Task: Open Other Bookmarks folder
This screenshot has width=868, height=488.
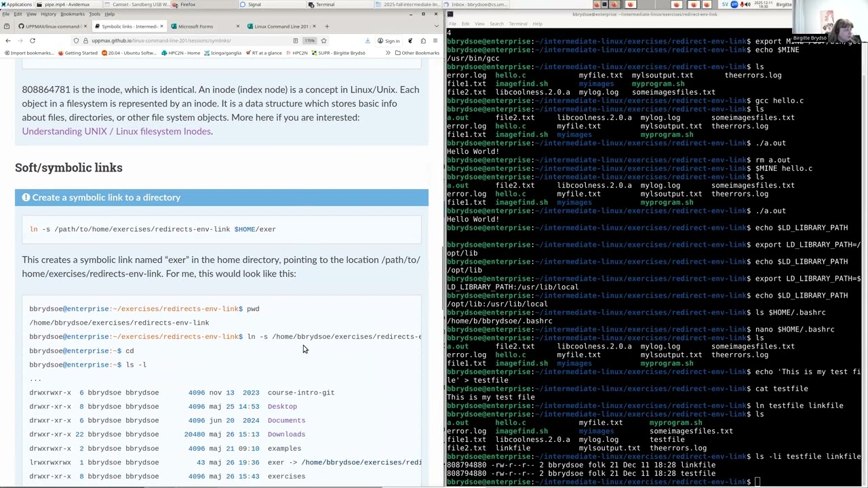Action: (417, 53)
